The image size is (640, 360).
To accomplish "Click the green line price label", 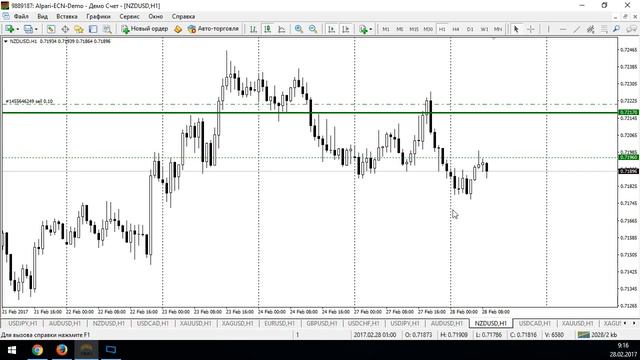I will [628, 112].
